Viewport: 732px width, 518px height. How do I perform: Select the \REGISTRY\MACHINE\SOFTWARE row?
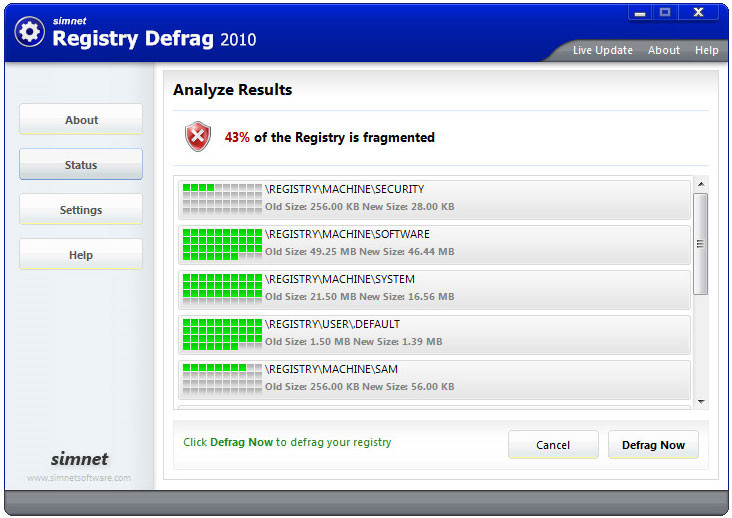(434, 245)
